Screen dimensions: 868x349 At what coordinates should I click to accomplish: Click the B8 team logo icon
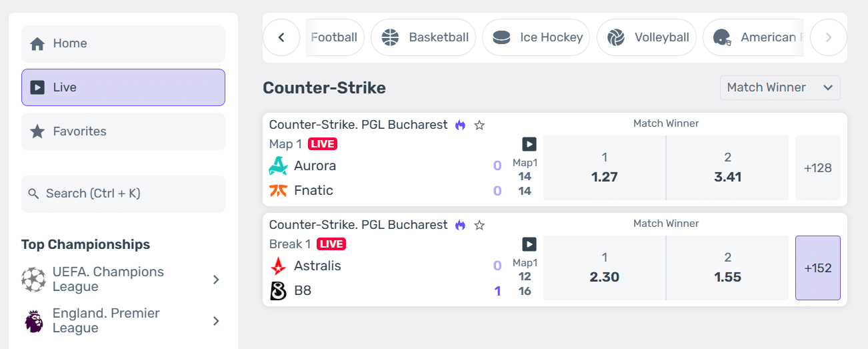tap(278, 291)
